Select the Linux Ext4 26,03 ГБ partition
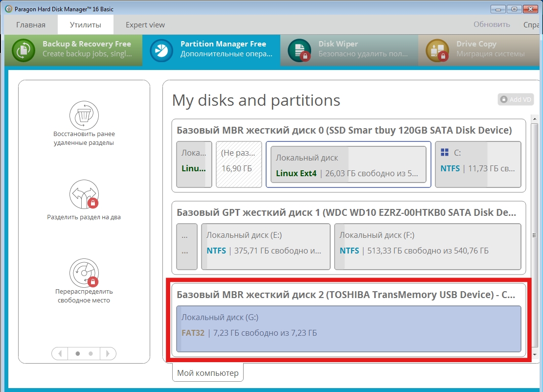 coord(348,165)
